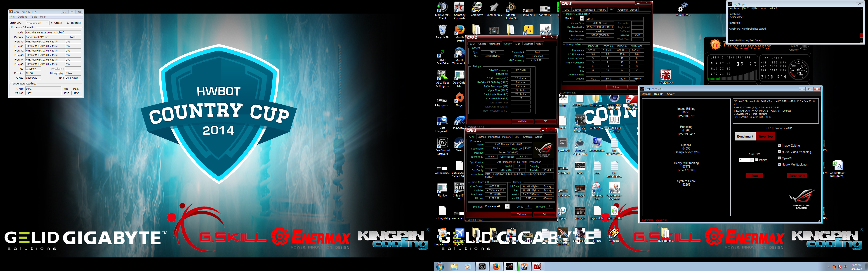This screenshot has height=271, width=868.
Task: Open the Processor #0 dropdown in Core Temp
Action: [37, 23]
